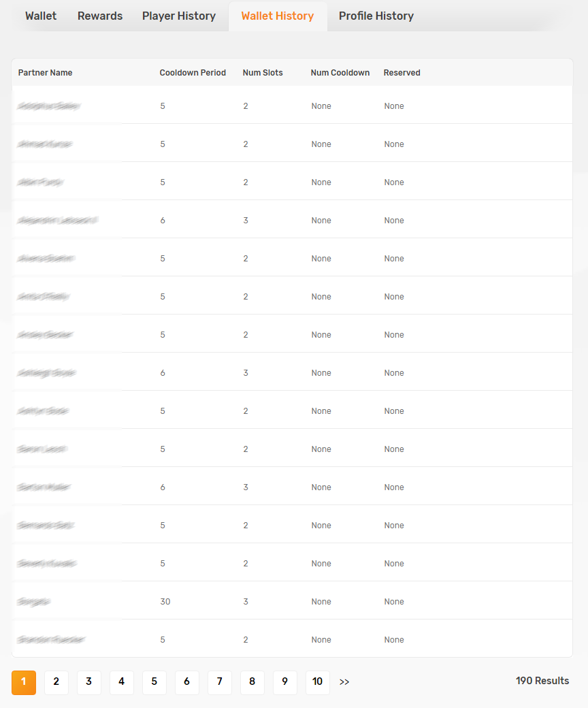The image size is (588, 708).
Task: Open the Player History tab
Action: [x=179, y=16]
